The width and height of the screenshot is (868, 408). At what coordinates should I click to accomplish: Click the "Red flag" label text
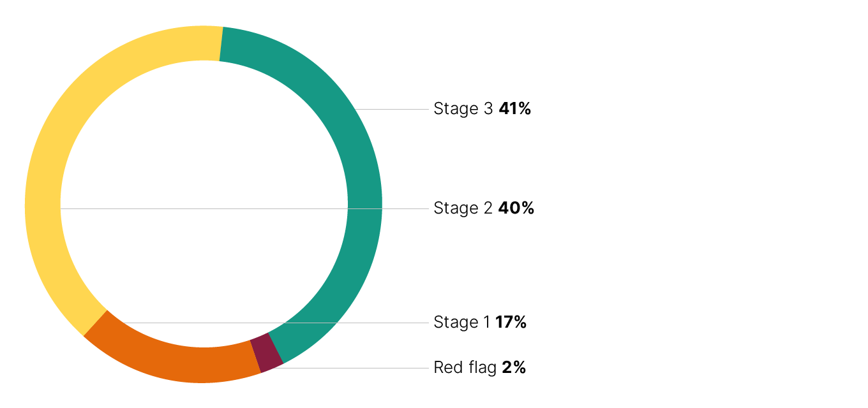pyautogui.click(x=465, y=368)
